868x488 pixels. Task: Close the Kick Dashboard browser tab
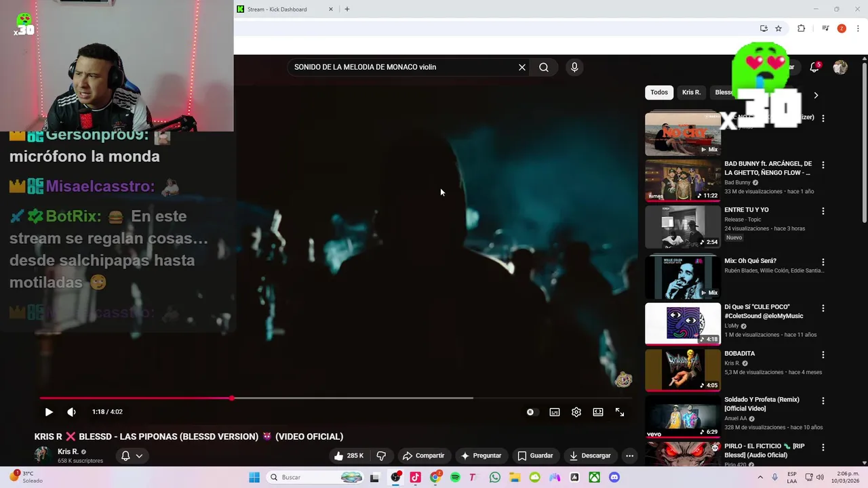(331, 9)
